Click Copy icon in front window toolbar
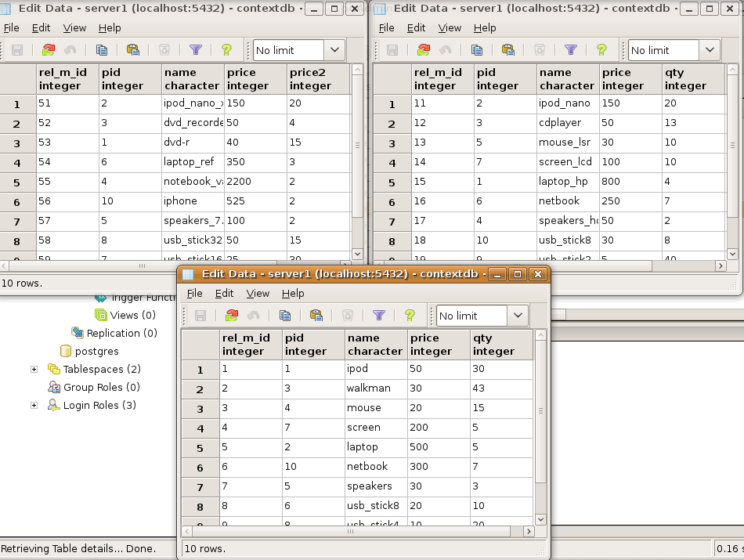The height and width of the screenshot is (560, 744). click(285, 316)
